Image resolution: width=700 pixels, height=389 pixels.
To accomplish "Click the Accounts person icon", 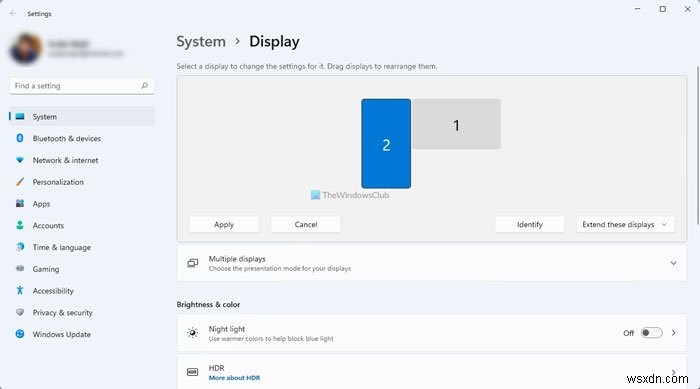I will pyautogui.click(x=20, y=225).
